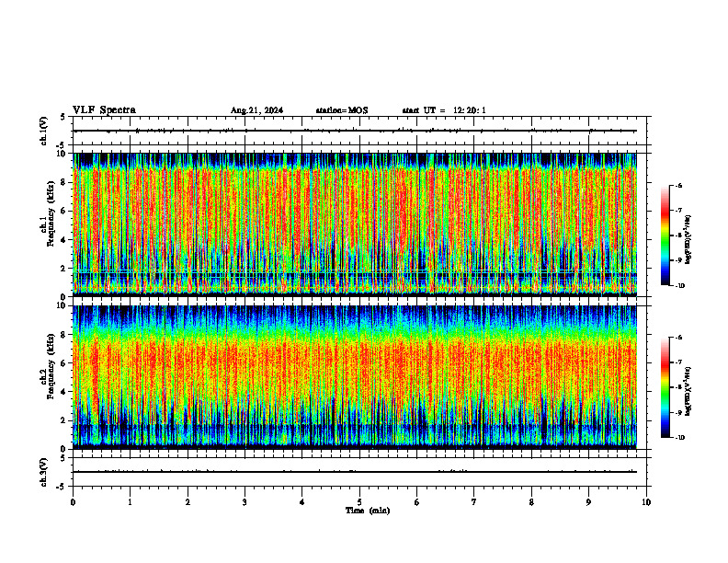Click the ch.2 frequency tick label "8"
The width and height of the screenshot is (728, 563).
pyautogui.click(x=65, y=335)
